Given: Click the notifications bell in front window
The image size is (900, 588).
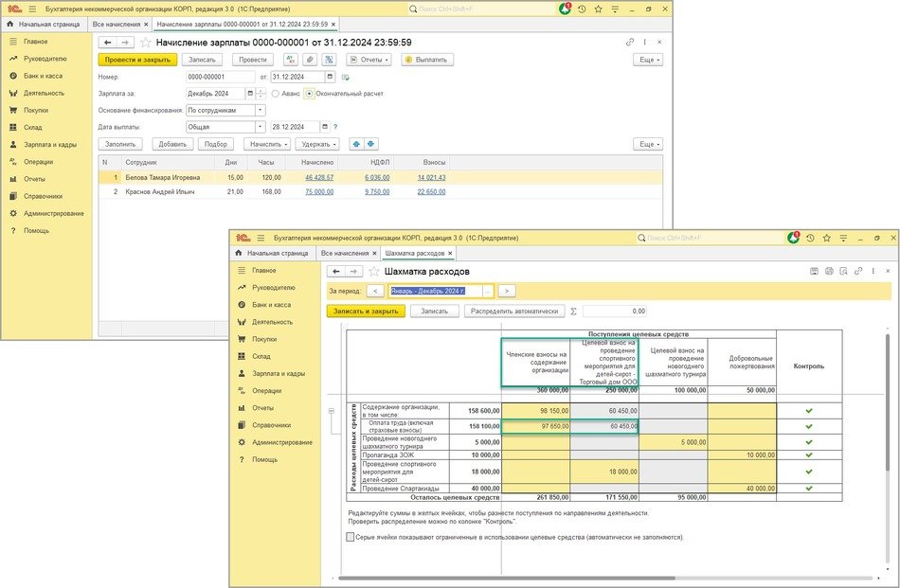Looking at the screenshot, I should click(x=792, y=236).
